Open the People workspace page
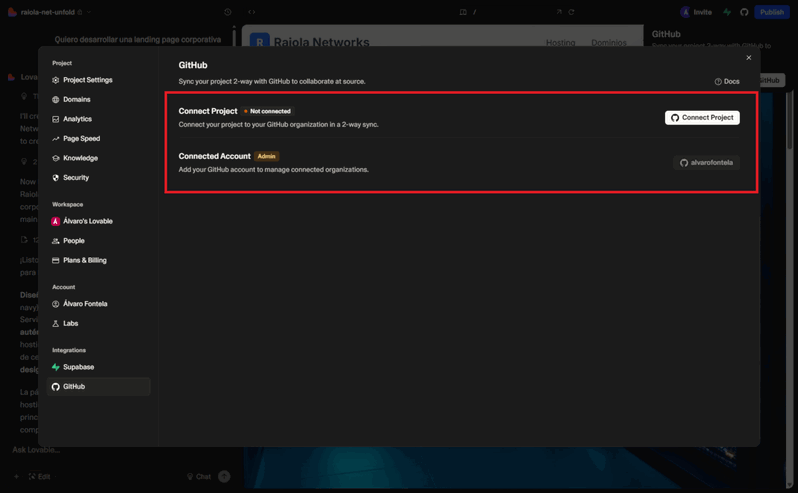The height and width of the screenshot is (493, 798). 68,241
